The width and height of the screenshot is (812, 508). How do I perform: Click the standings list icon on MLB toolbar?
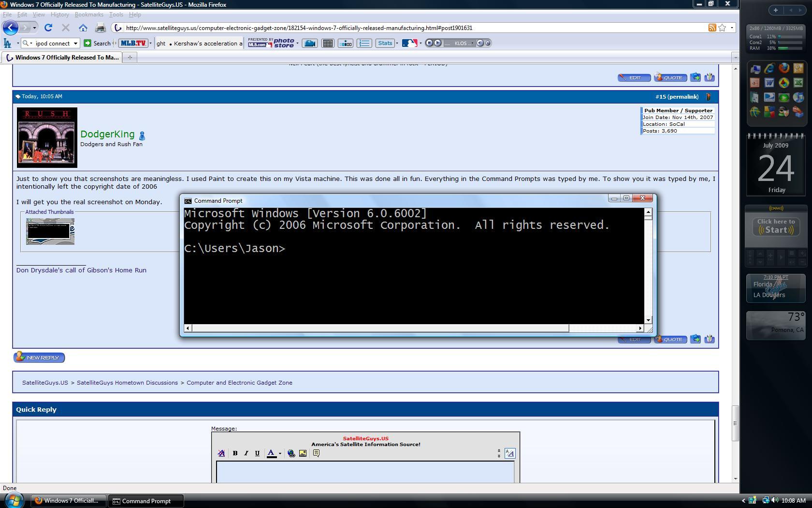pyautogui.click(x=364, y=43)
